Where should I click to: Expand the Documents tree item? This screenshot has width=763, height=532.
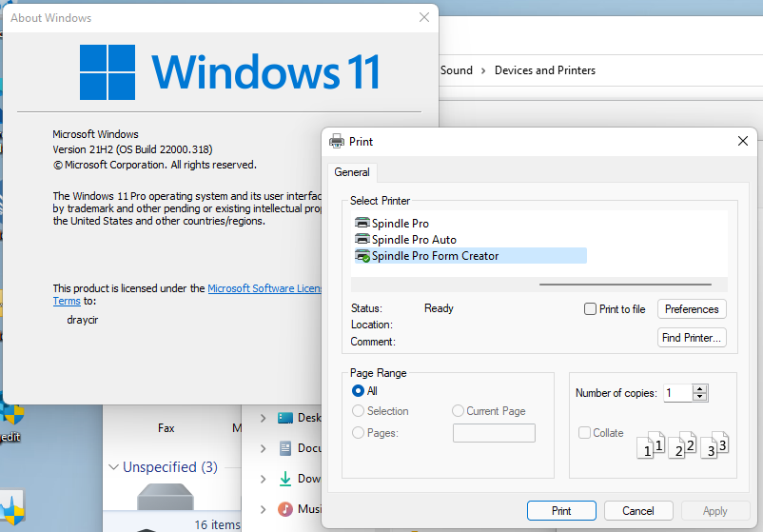pos(263,448)
